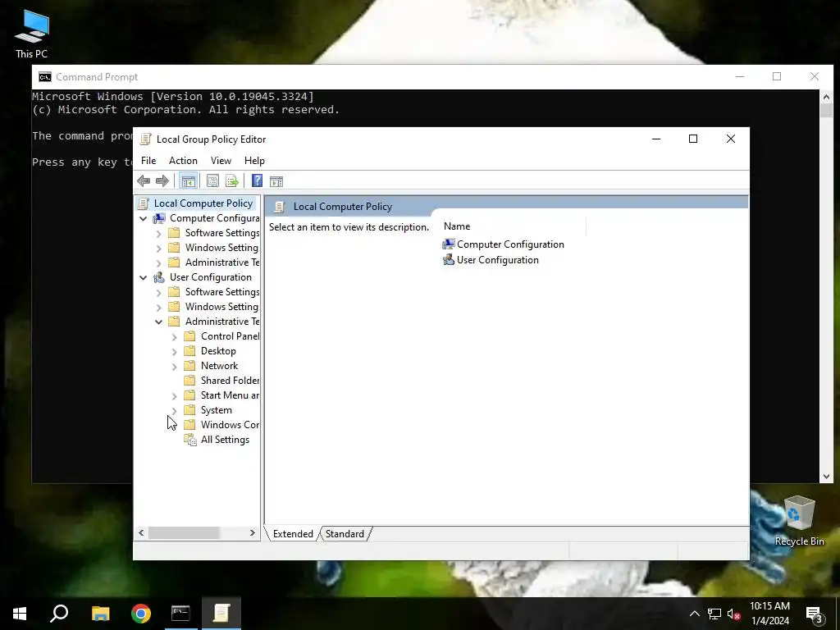Select Computer Configuration in right pane list
The width and height of the screenshot is (840, 630).
coord(504,244)
